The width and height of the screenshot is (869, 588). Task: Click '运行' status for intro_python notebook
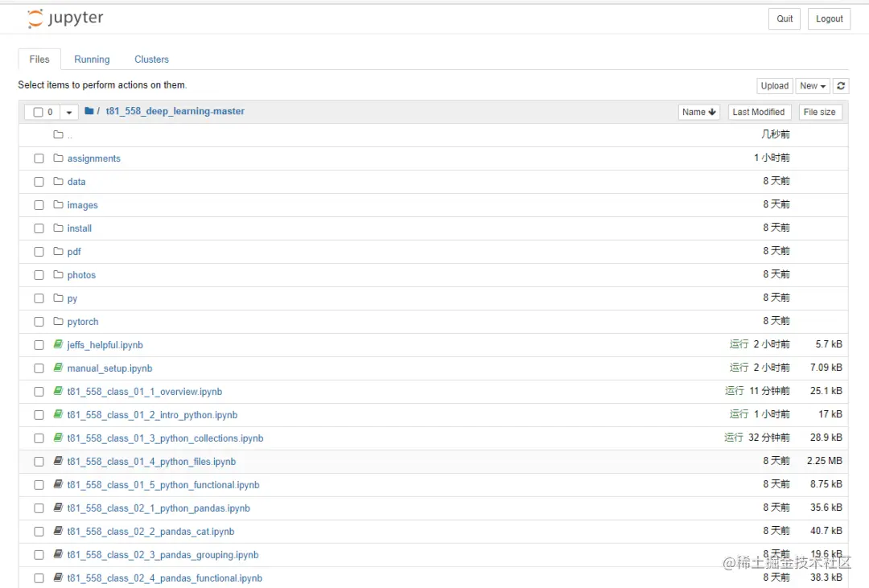(x=739, y=414)
